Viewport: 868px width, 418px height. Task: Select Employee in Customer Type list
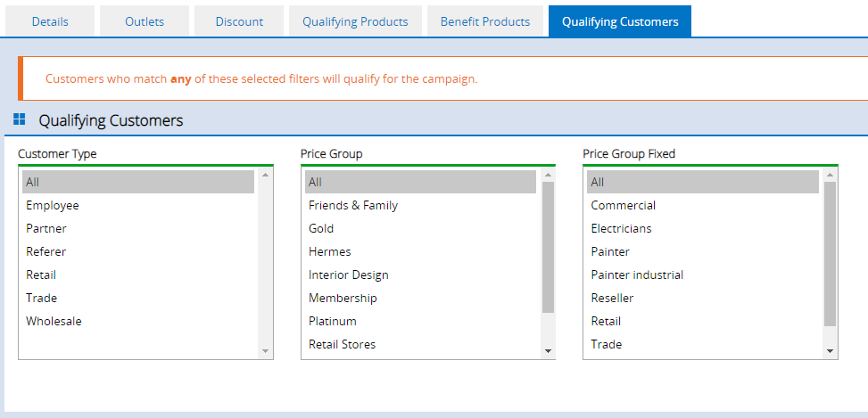coord(138,205)
